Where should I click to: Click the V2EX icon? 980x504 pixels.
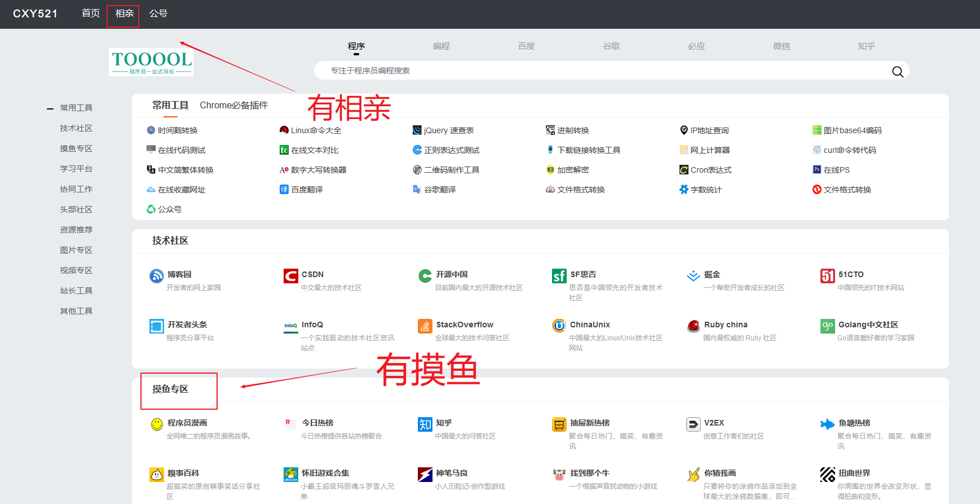point(693,424)
